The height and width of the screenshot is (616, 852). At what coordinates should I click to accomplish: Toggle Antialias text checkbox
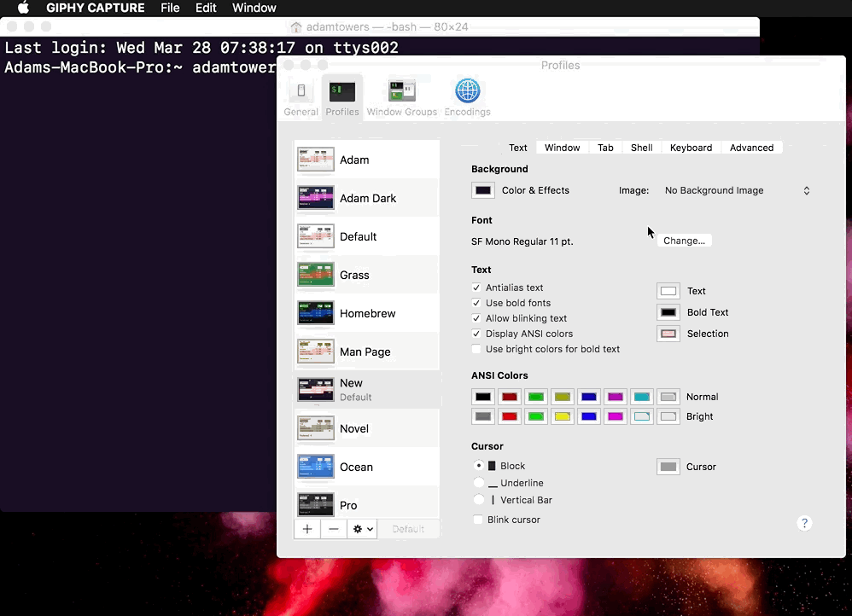[x=476, y=288]
